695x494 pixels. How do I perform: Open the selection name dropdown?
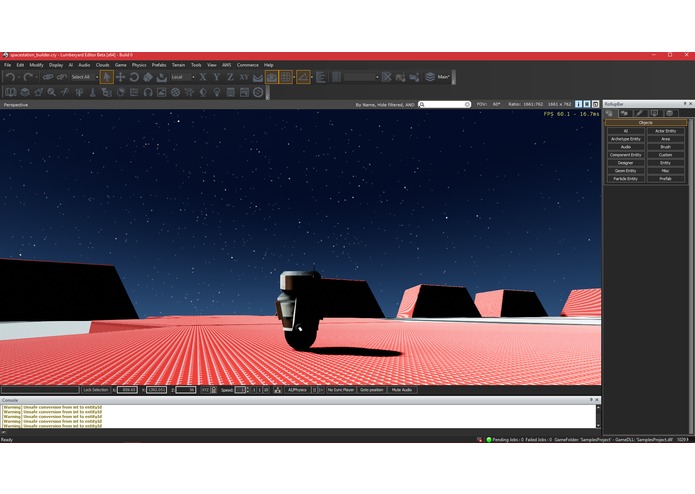(x=362, y=77)
